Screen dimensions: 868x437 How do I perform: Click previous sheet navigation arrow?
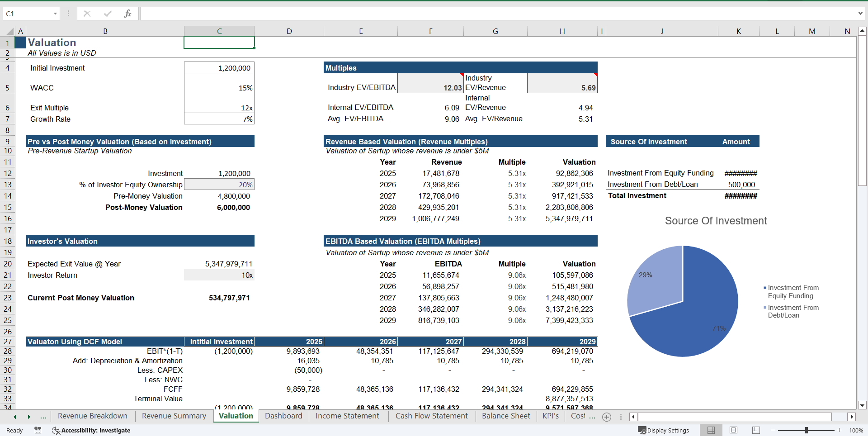point(15,417)
